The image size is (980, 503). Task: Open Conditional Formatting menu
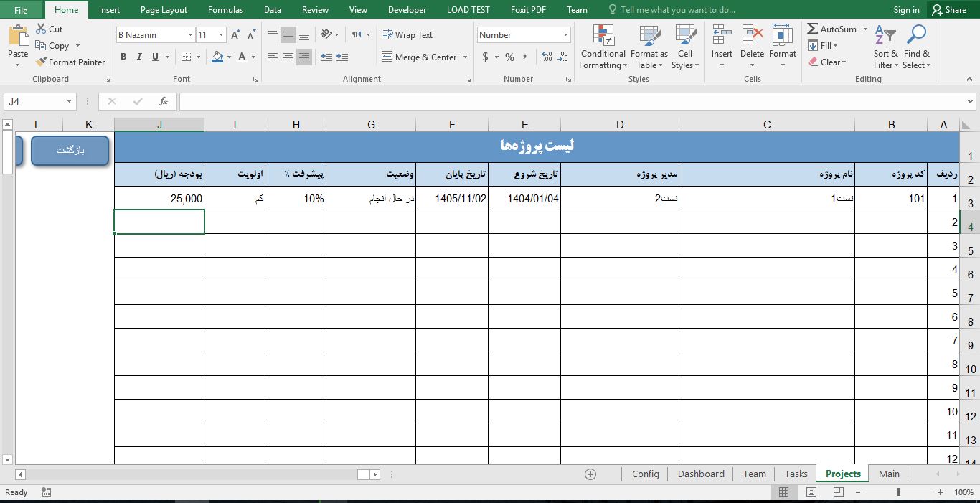click(603, 47)
